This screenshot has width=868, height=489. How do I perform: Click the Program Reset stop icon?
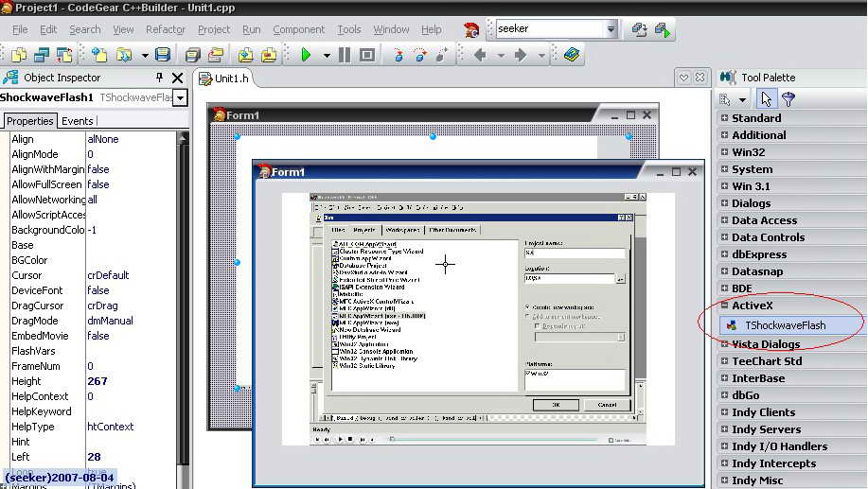[366, 55]
